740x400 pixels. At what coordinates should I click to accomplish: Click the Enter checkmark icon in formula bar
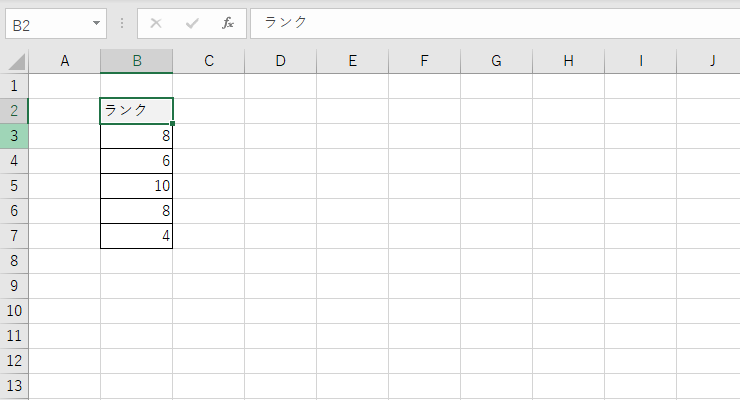pyautogui.click(x=192, y=23)
